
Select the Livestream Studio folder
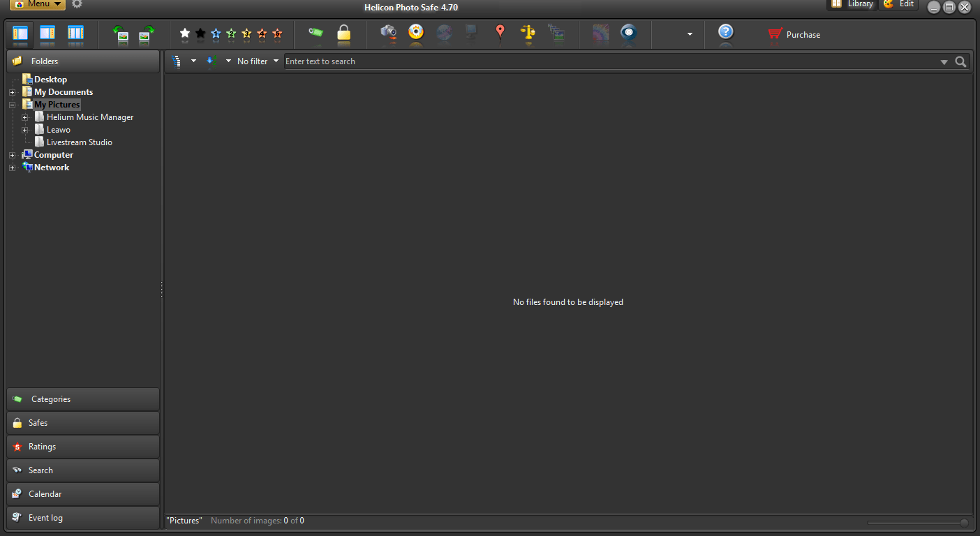pyautogui.click(x=80, y=142)
